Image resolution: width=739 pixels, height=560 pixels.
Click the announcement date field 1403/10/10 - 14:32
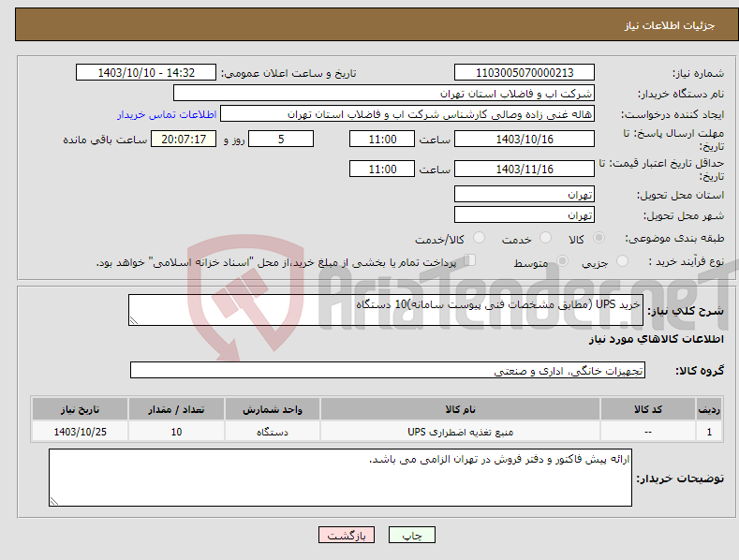145,73
